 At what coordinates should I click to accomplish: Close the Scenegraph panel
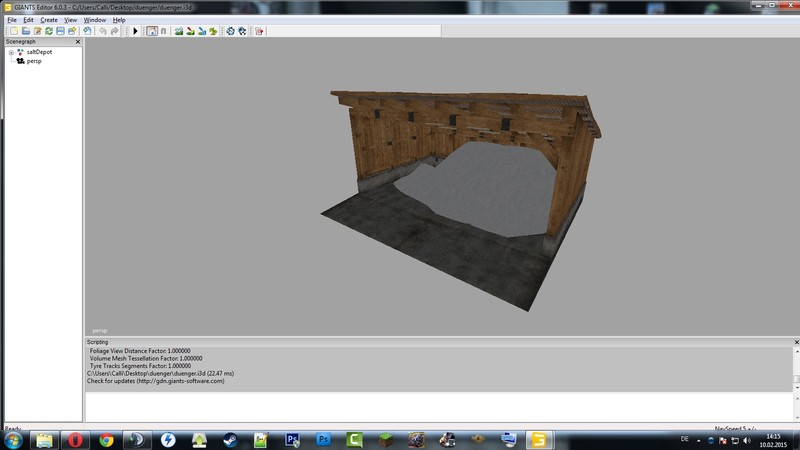tap(77, 42)
